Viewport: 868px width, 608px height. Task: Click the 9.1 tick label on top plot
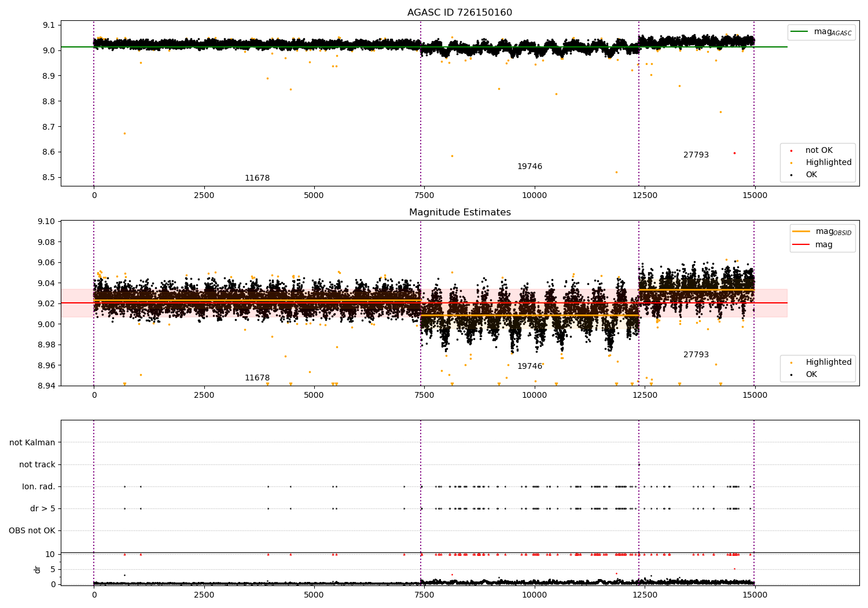point(49,25)
